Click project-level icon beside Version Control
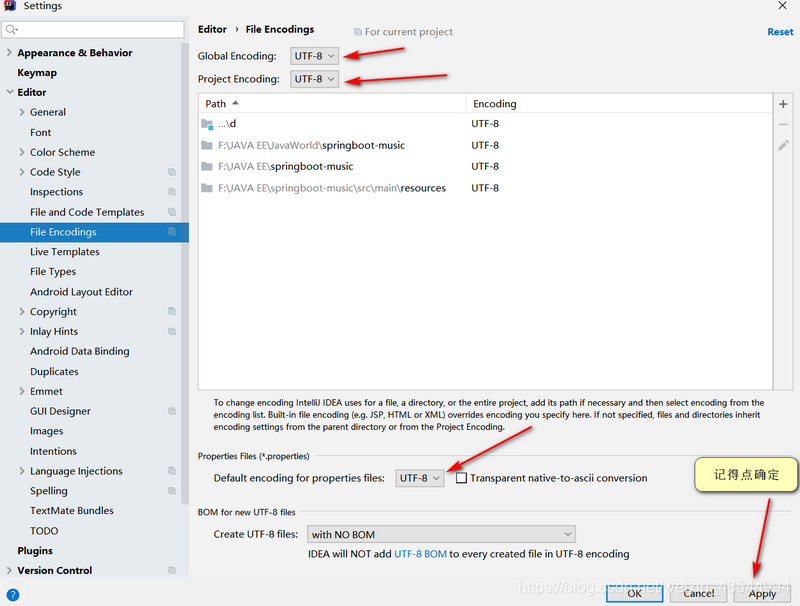Viewport: 800px width, 606px height. tap(172, 570)
